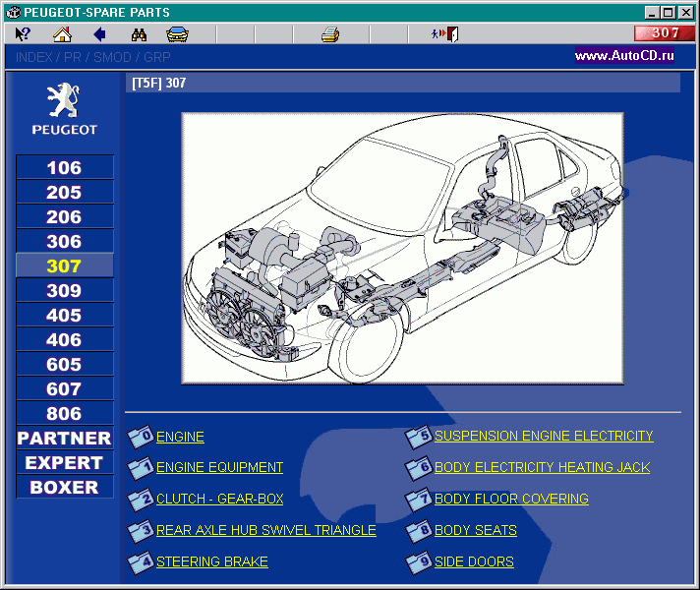
Task: Click the title bar application icon
Action: (x=14, y=13)
